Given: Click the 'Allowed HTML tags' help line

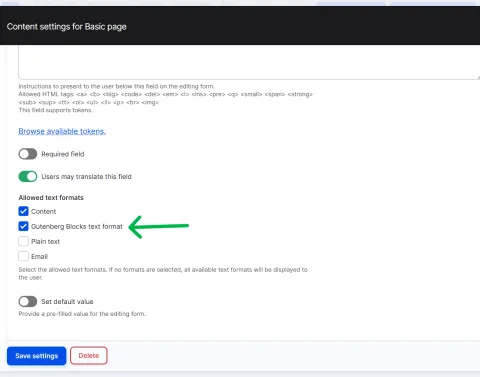Looking at the screenshot, I should click(166, 98).
